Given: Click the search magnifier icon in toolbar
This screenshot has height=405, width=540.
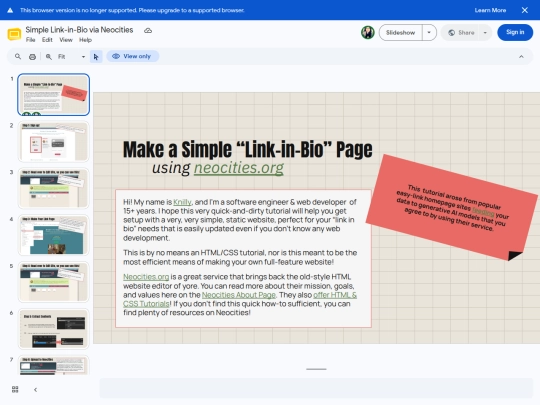Looking at the screenshot, I should click(x=18, y=56).
